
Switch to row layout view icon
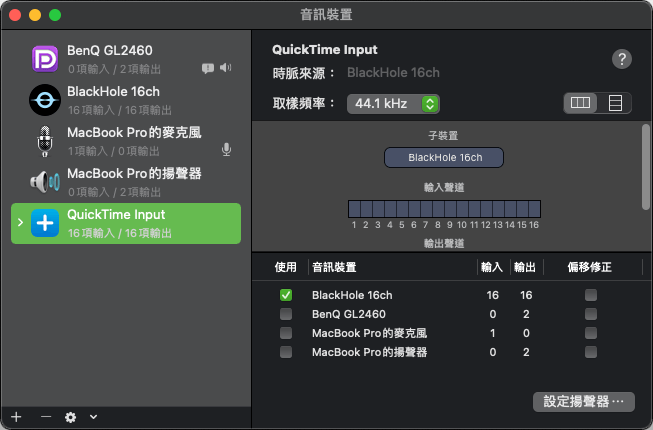pos(615,103)
